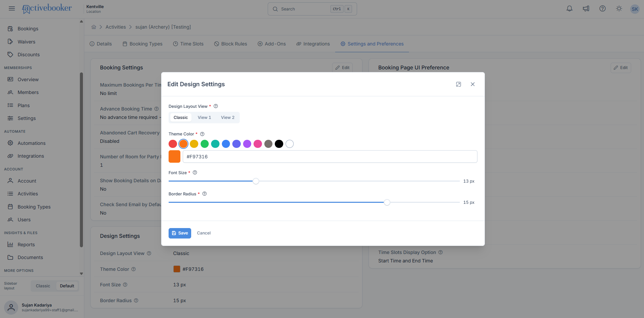Edit Booking Settings section

tap(342, 68)
